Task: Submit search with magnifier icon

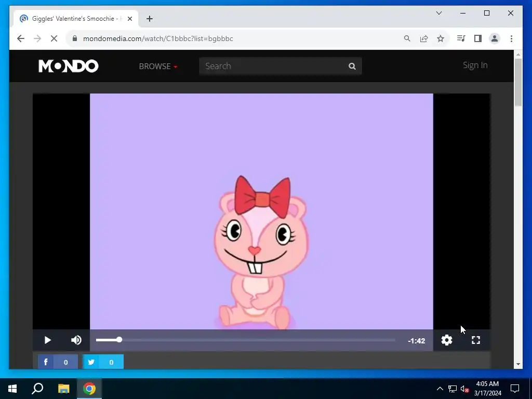Action: tap(352, 66)
